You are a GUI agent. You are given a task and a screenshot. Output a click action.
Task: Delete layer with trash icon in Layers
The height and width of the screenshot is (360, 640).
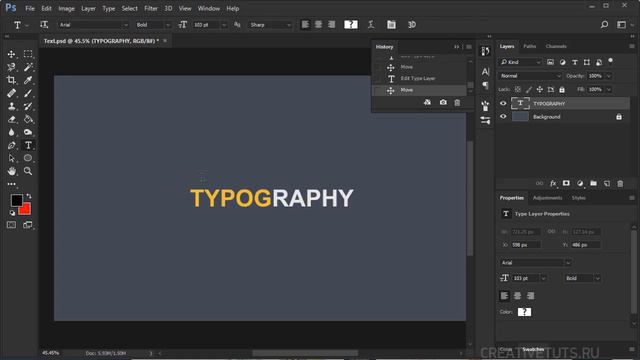pos(620,184)
